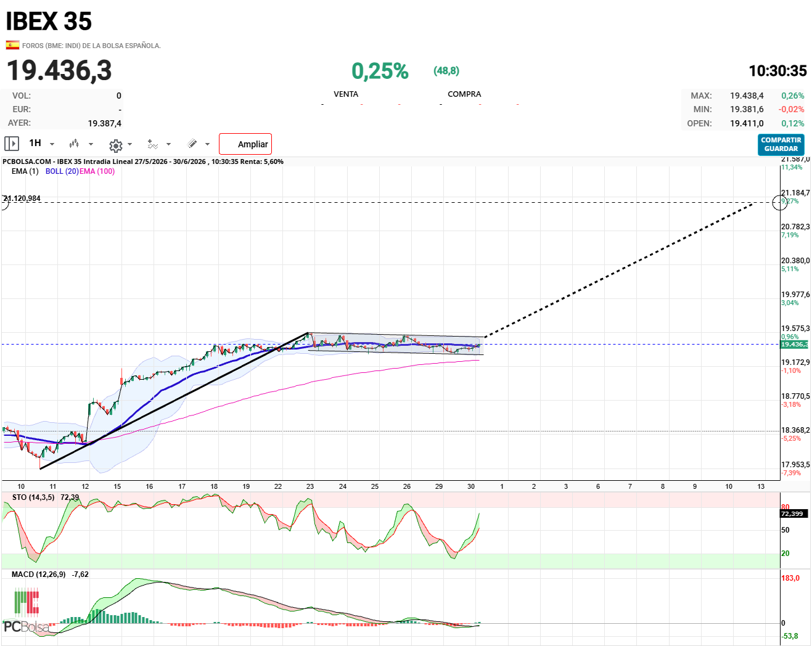Click the 72,399 stochastic value tag
Image resolution: width=812 pixels, height=646 pixels.
click(792, 513)
